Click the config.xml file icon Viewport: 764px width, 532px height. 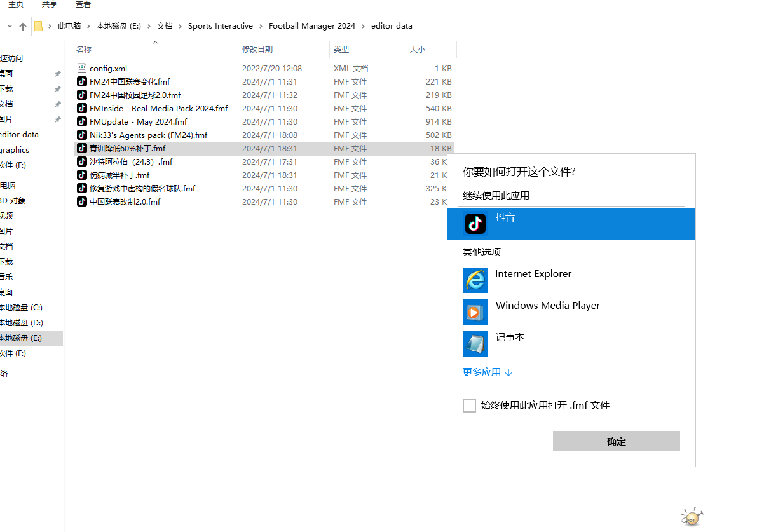coord(81,68)
